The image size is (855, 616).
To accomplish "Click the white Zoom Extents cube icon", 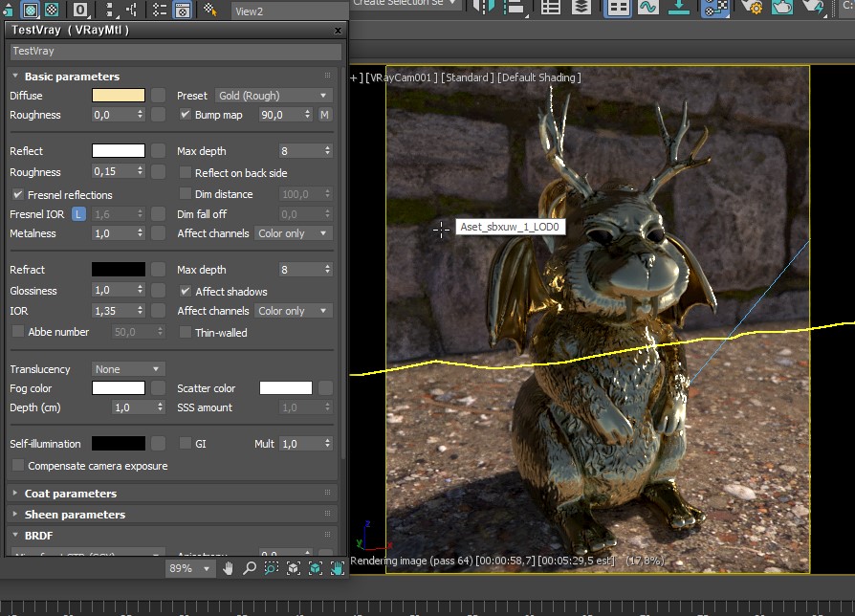I will coord(294,568).
